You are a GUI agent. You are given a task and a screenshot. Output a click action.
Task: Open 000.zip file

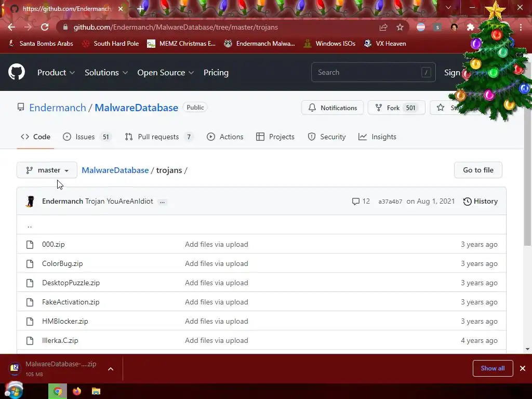coord(54,244)
